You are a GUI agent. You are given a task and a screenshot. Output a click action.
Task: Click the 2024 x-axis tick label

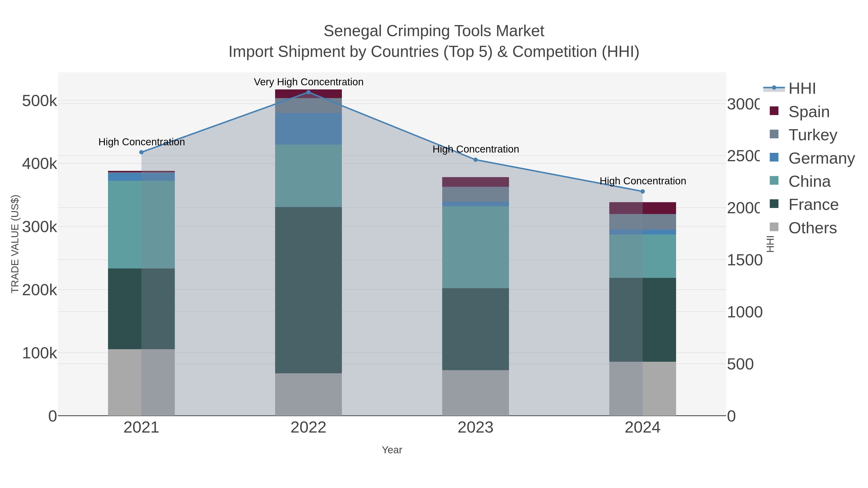[x=643, y=428]
